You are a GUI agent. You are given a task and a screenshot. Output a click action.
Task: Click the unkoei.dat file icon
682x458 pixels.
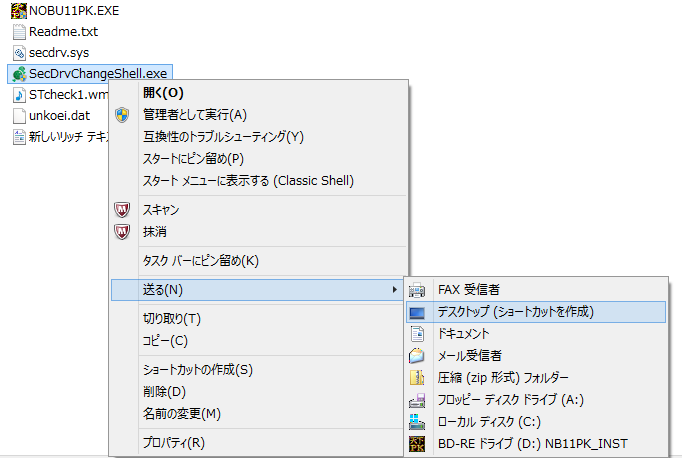[18, 116]
